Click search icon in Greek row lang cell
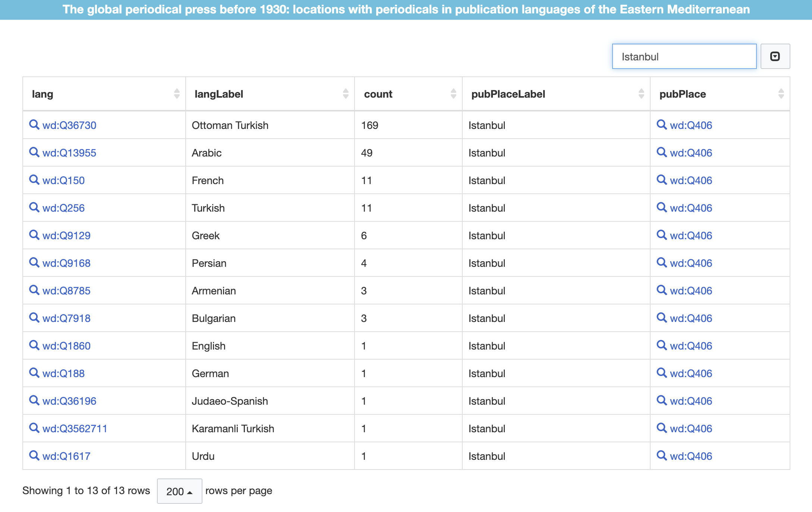Viewport: 812px width, 512px height. pyautogui.click(x=34, y=235)
